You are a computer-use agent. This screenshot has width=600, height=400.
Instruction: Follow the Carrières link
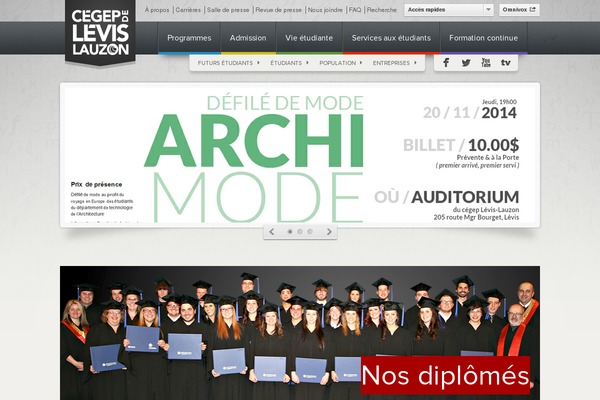[188, 10]
